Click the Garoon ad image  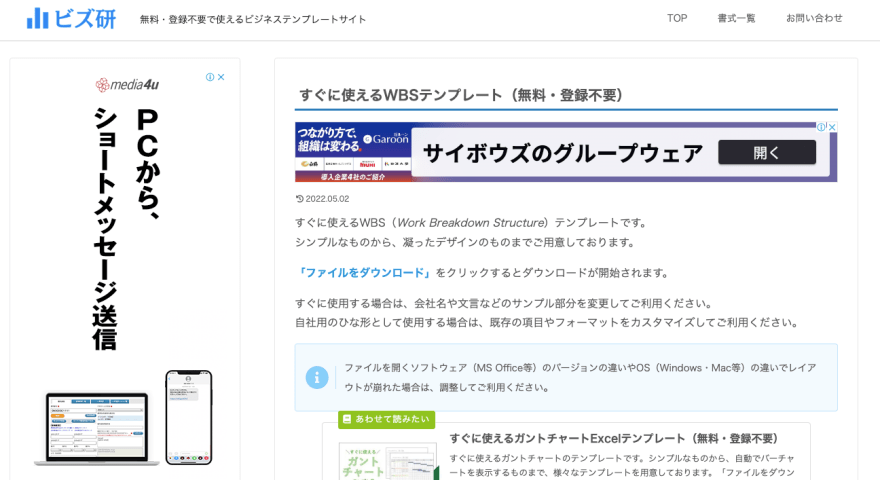[x=353, y=152]
